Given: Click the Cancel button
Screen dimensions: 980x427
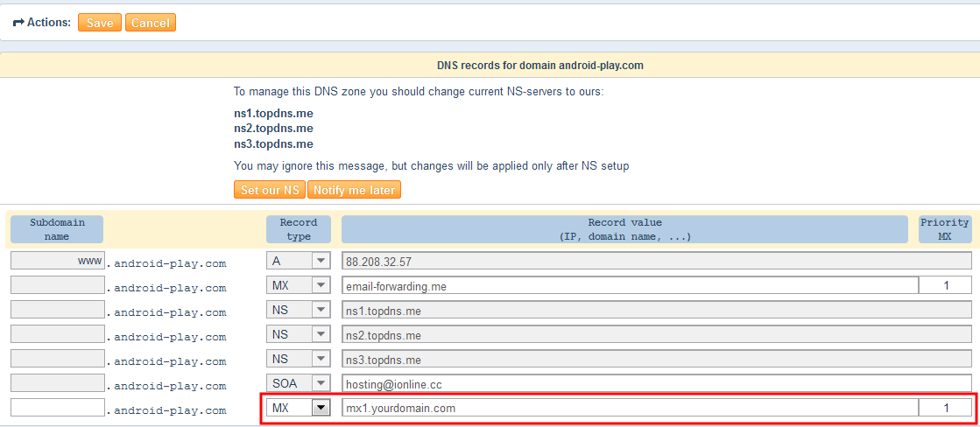Looking at the screenshot, I should [151, 23].
